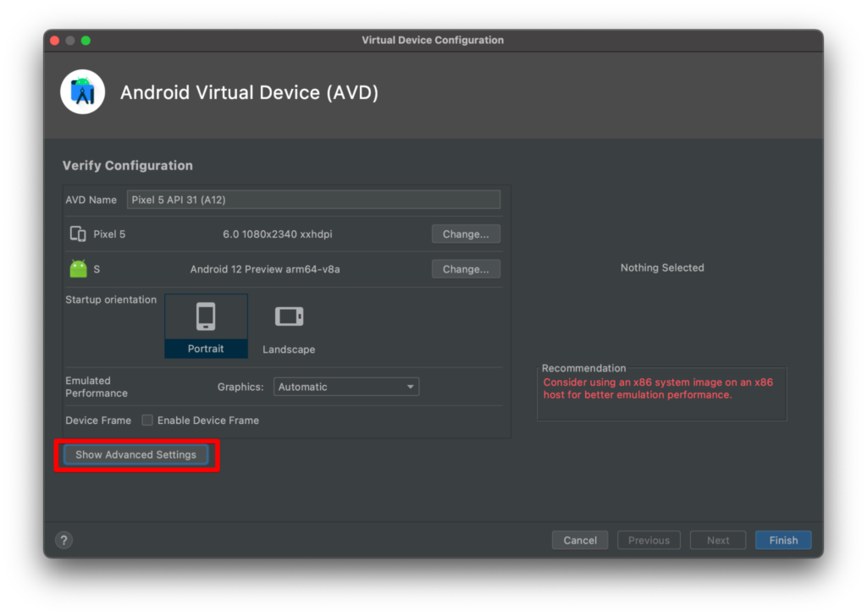Screen dimensions: 867x616
Task: Click Show Advanced Settings
Action: (135, 454)
